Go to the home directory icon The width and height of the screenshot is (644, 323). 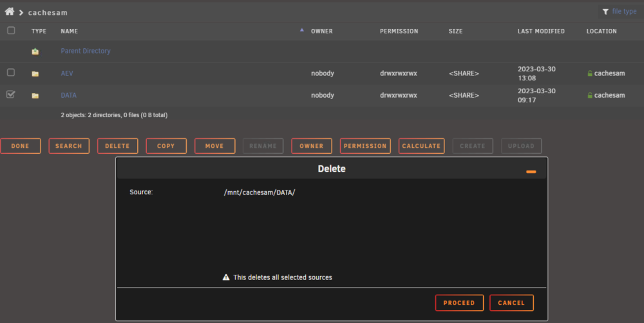click(10, 12)
